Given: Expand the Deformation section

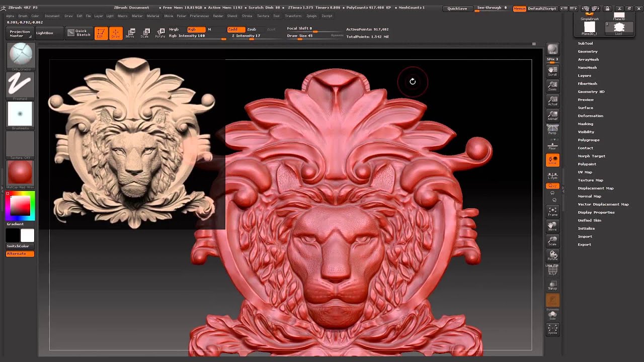Looking at the screenshot, I should (590, 116).
